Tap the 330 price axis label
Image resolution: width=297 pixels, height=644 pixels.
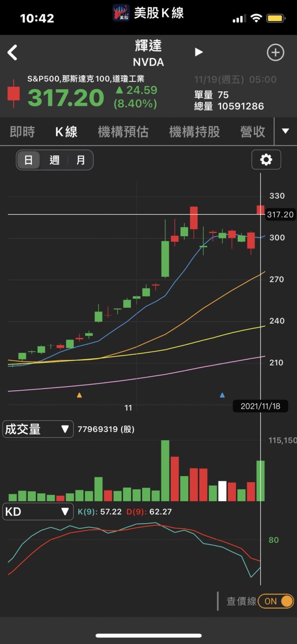click(x=277, y=196)
